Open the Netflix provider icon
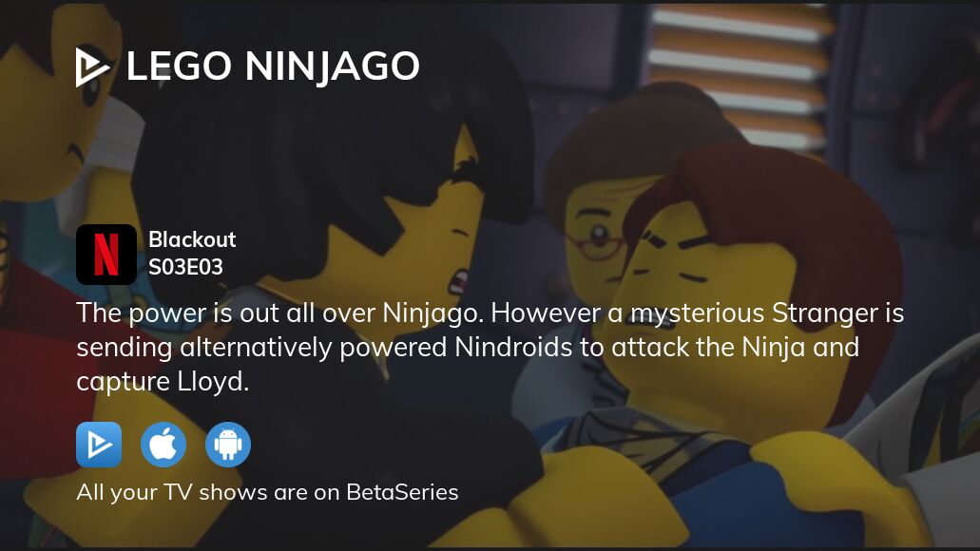980x551 pixels. (106, 255)
